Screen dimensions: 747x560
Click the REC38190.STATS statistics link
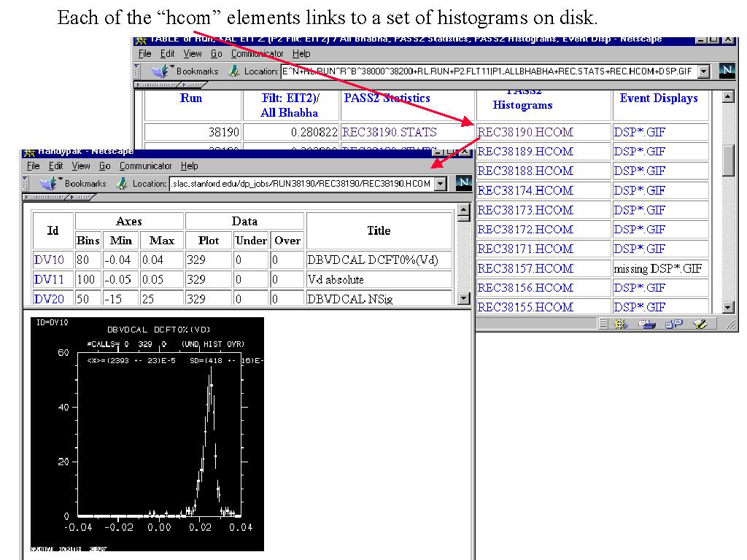pos(390,132)
